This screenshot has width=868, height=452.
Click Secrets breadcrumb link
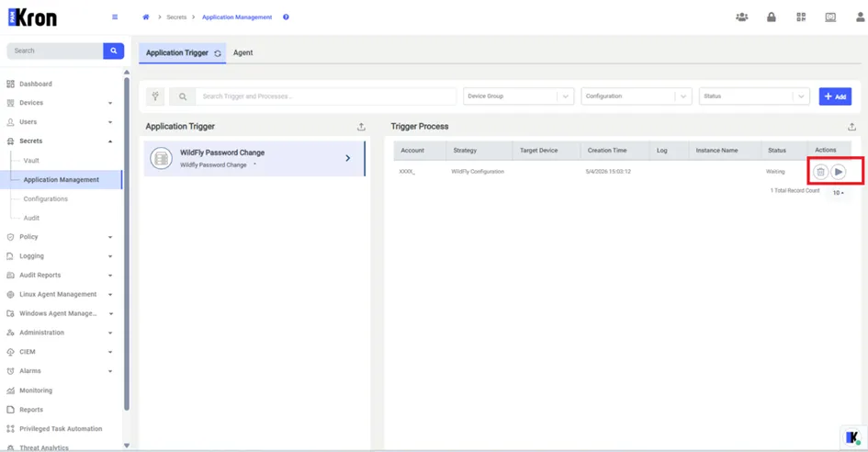(x=176, y=17)
